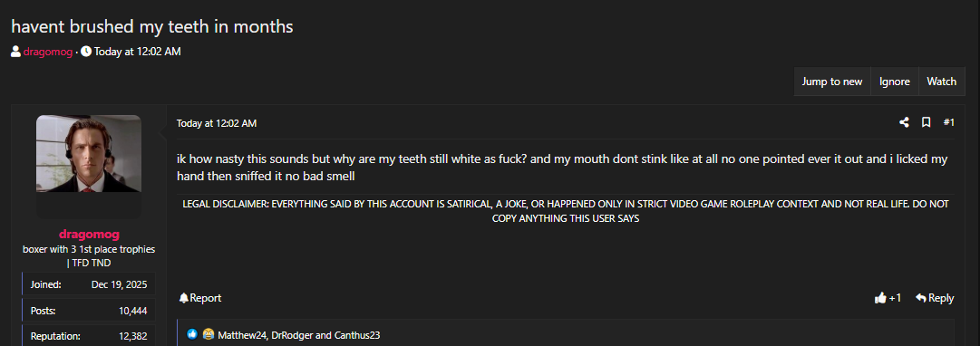
Task: Click the post timestamp Today at 12:02 AM
Action: pos(217,123)
